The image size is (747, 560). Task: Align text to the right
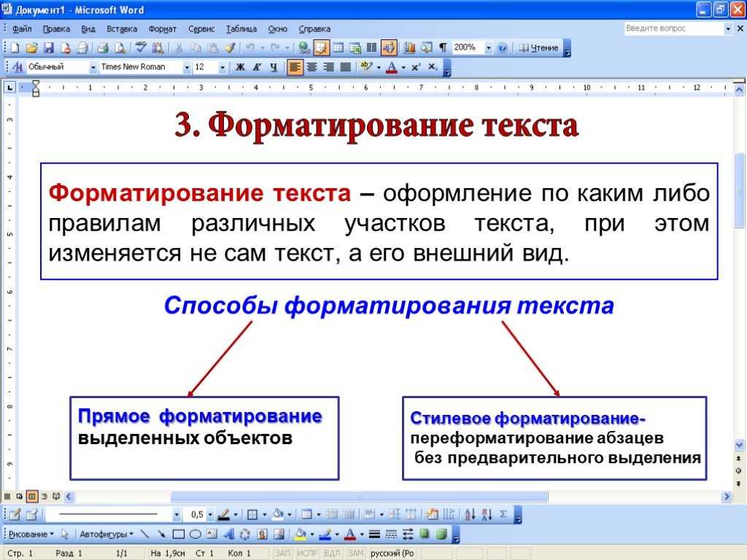(328, 67)
